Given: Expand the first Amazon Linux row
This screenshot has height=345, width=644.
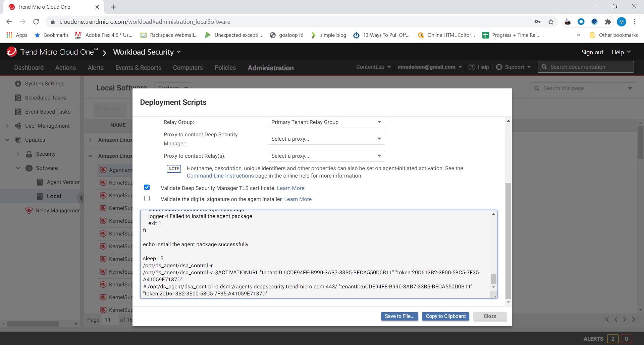Looking at the screenshot, I should pos(90,140).
